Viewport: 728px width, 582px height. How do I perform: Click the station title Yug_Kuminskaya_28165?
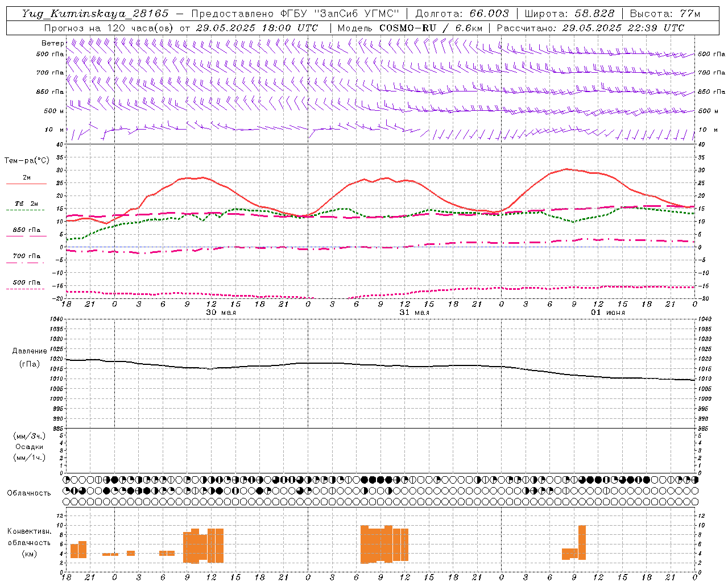[95, 14]
